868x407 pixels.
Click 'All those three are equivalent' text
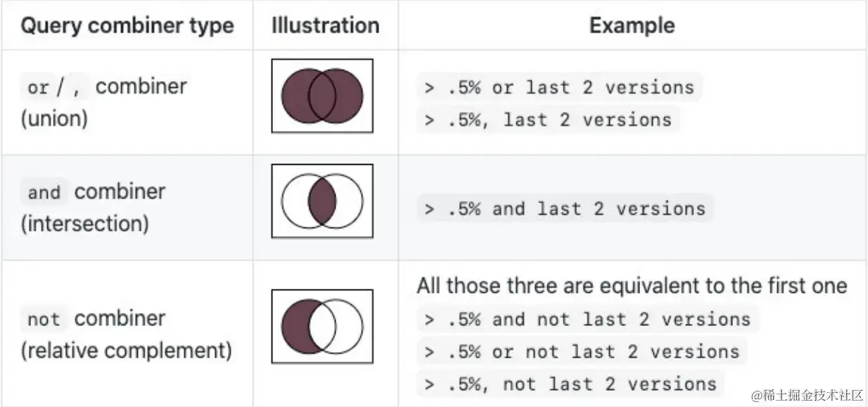(632, 286)
